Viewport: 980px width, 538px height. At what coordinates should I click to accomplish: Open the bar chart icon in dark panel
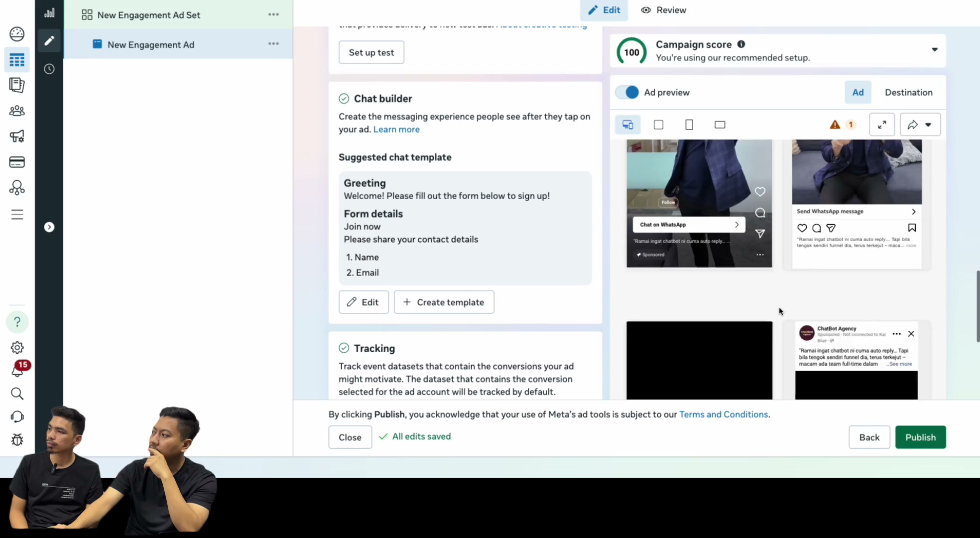49,13
